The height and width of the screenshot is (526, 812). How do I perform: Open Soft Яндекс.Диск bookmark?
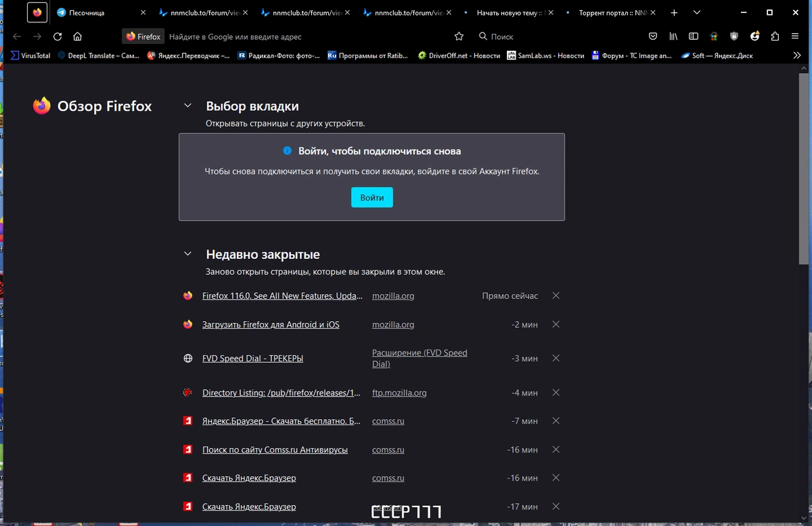[x=717, y=55]
